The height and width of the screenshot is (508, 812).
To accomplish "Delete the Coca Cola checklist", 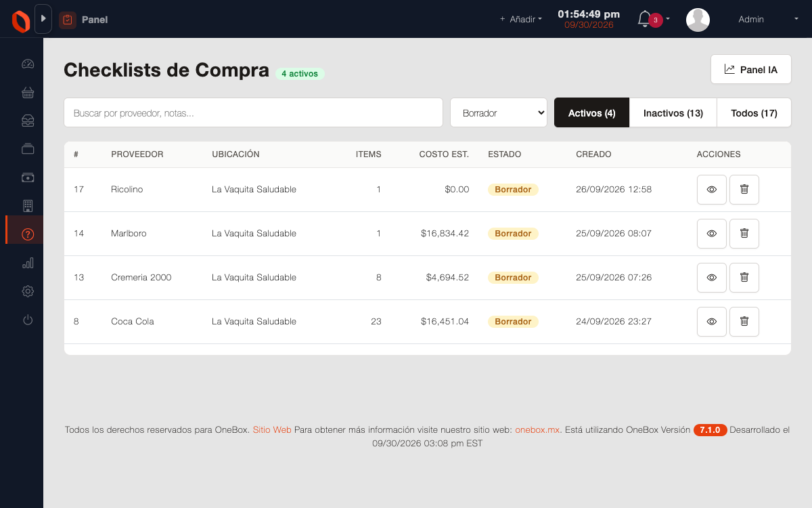I will [744, 322].
